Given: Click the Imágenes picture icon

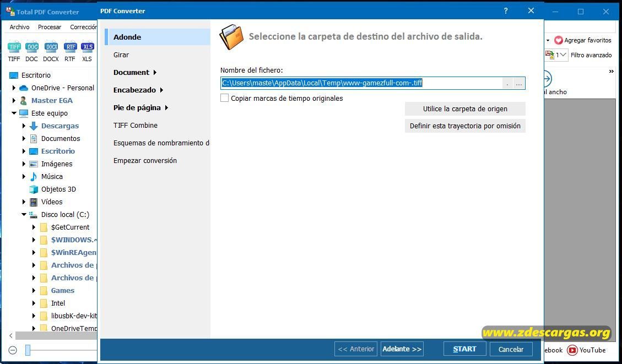Looking at the screenshot, I should (34, 164).
